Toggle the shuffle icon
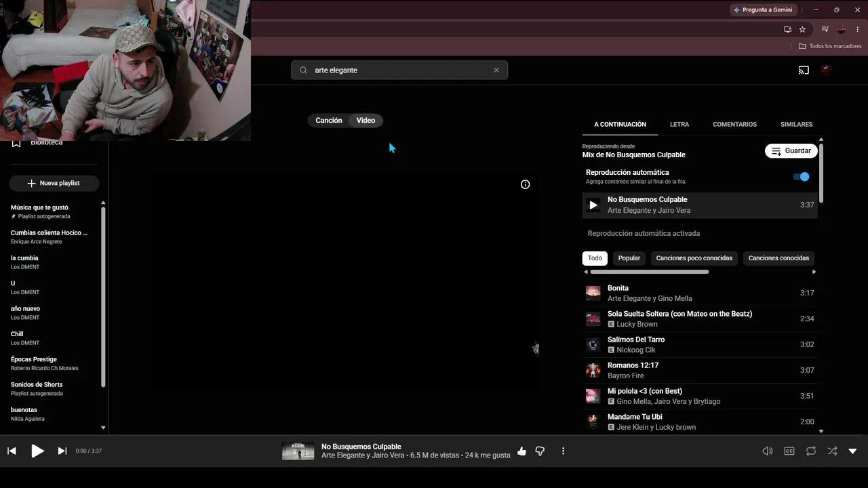The image size is (868, 488). [x=832, y=451]
